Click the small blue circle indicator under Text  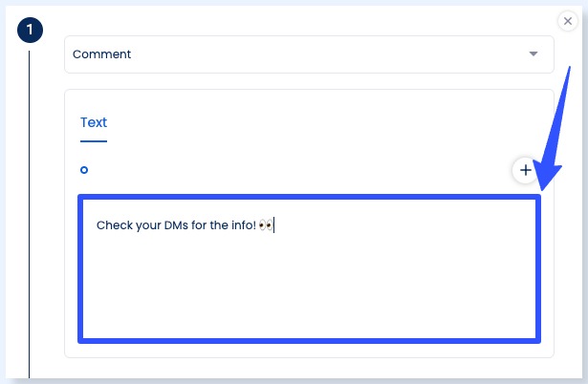(84, 170)
